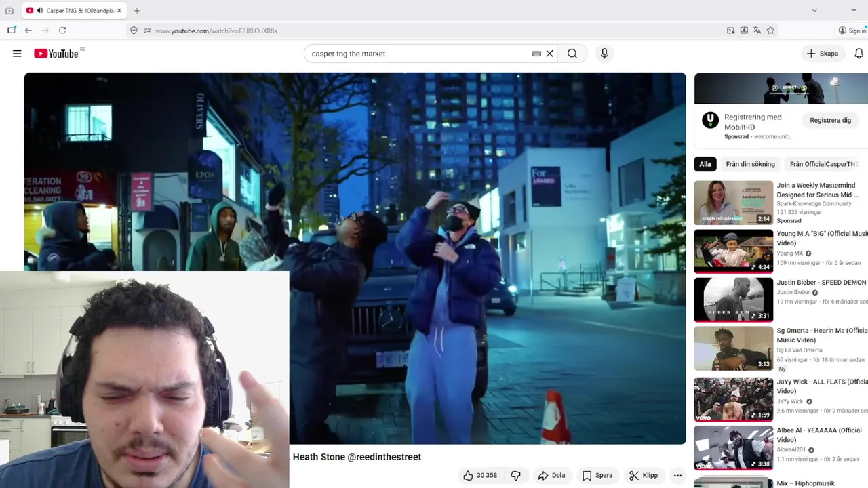Run search with magnifying glass button
Viewport: 868px width, 488px height.
pos(572,54)
